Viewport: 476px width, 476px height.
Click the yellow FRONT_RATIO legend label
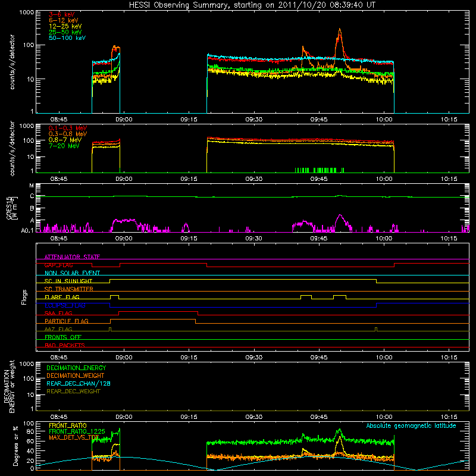[x=68, y=425]
